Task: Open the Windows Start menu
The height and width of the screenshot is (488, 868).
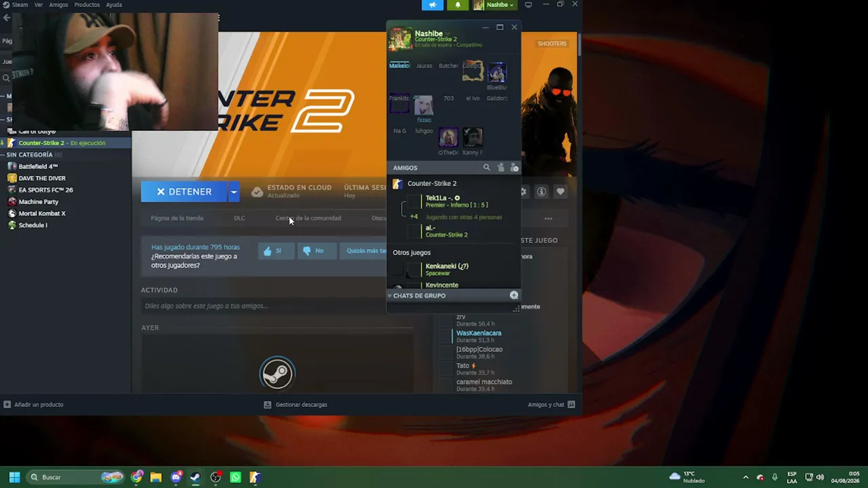Action: 14,477
